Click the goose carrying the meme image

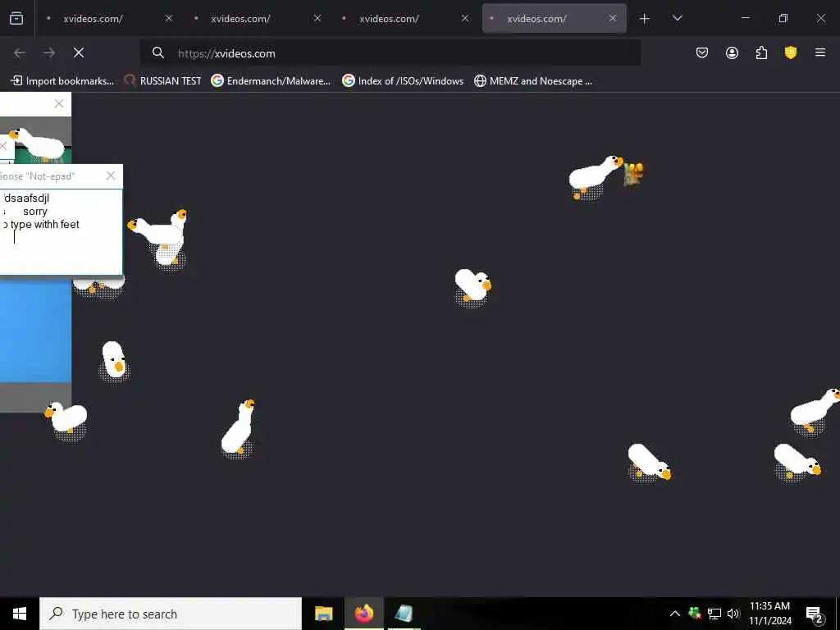pyautogui.click(x=596, y=177)
